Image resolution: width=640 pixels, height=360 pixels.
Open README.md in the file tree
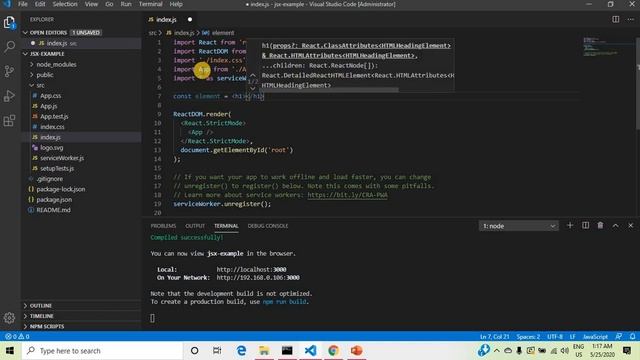[x=53, y=210]
